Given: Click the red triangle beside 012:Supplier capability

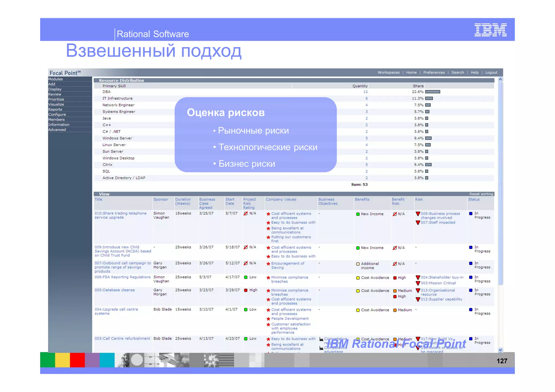Looking at the screenshot, I should coord(418,300).
